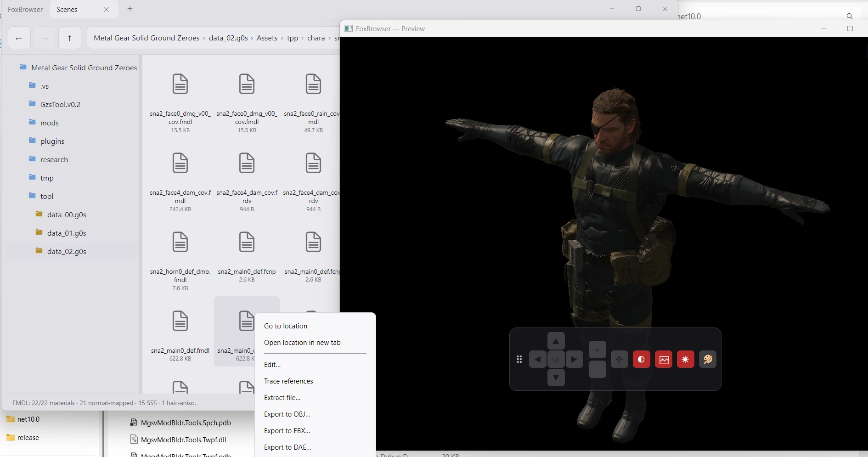Go forward with the right arrow button
This screenshot has height=457, width=868.
[45, 38]
